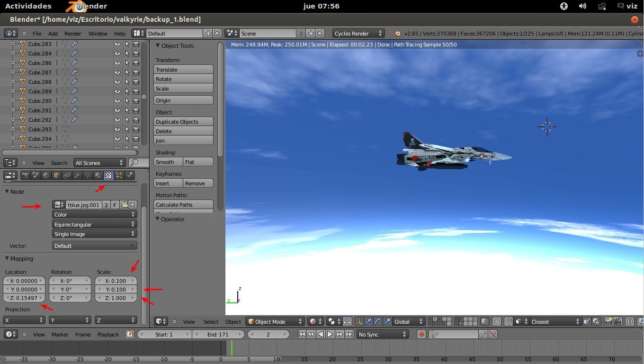Click the insert keyframes key icon
644x364 pixels.
click(x=483, y=334)
